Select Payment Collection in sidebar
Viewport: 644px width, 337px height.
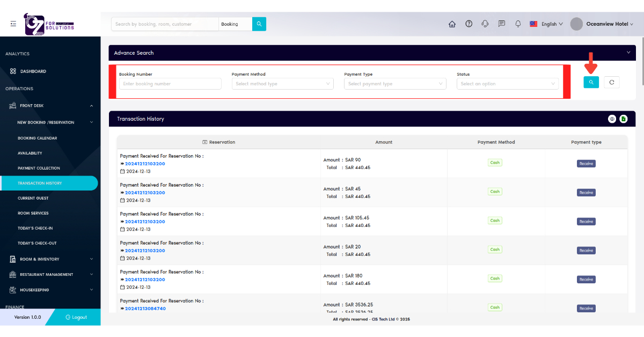(39, 168)
